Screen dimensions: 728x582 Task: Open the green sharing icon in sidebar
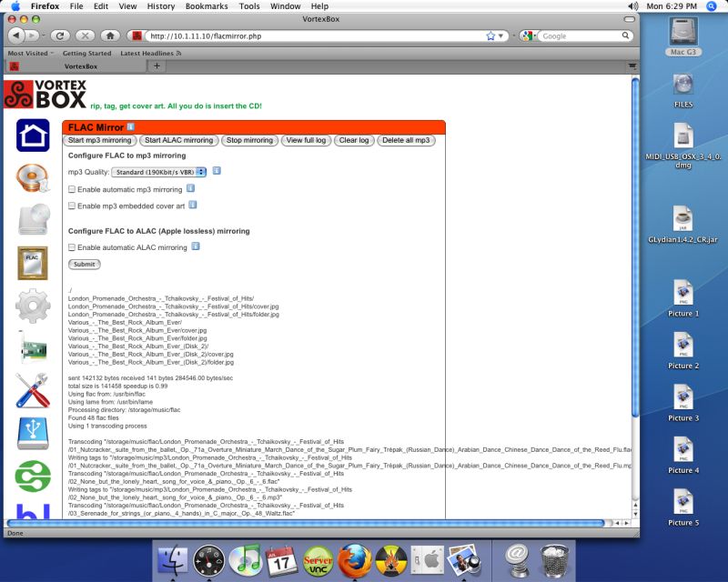33,476
